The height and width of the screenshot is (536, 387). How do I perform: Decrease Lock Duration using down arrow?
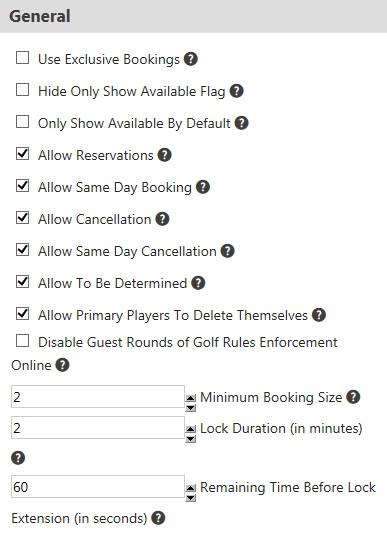[x=191, y=439]
